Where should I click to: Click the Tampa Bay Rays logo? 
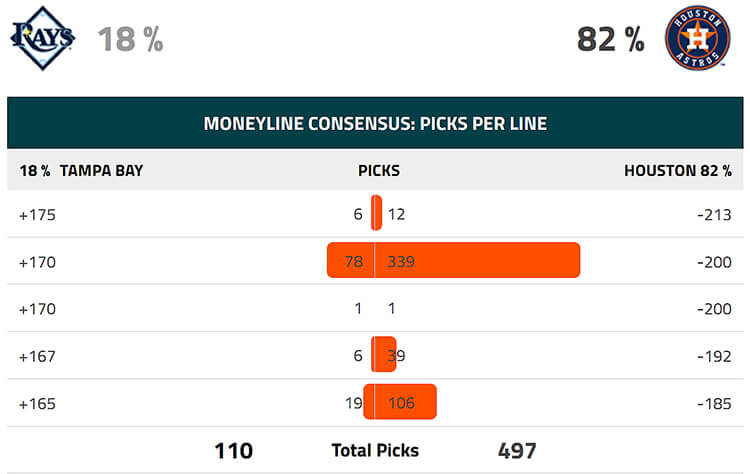(43, 38)
